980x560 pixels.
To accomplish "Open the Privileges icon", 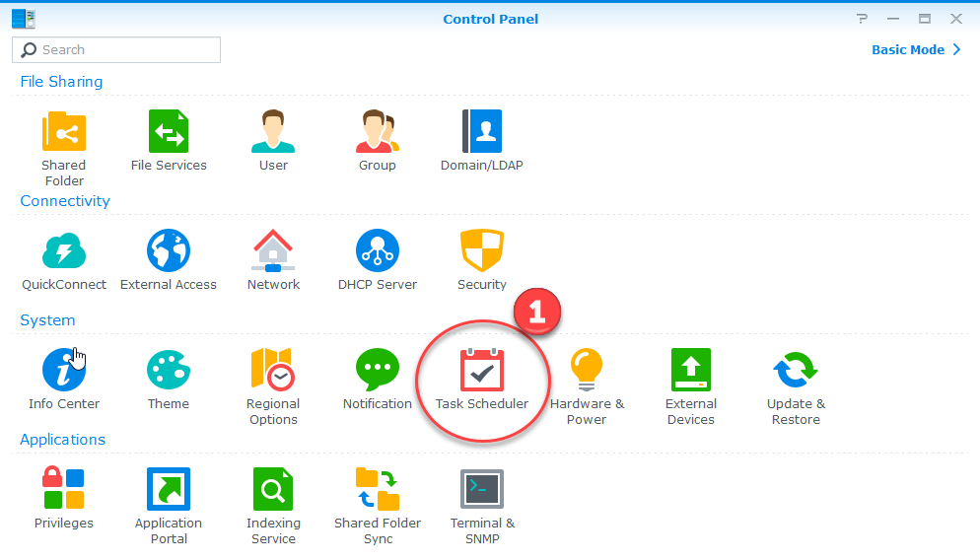I will coord(64,490).
